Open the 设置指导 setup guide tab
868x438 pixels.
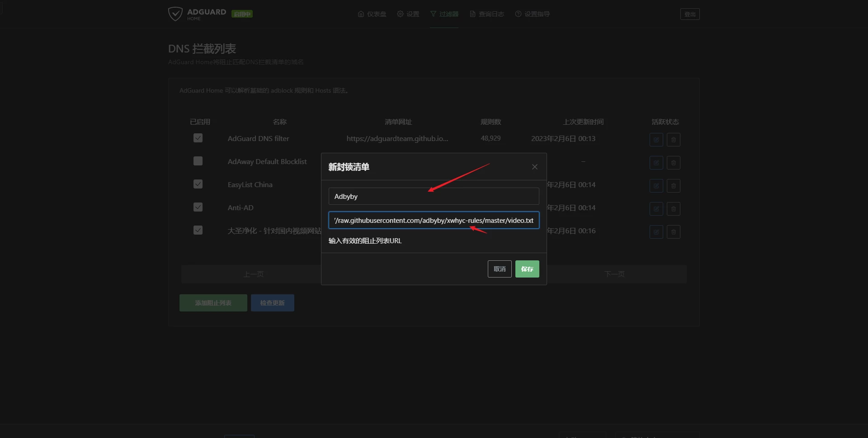coord(533,14)
